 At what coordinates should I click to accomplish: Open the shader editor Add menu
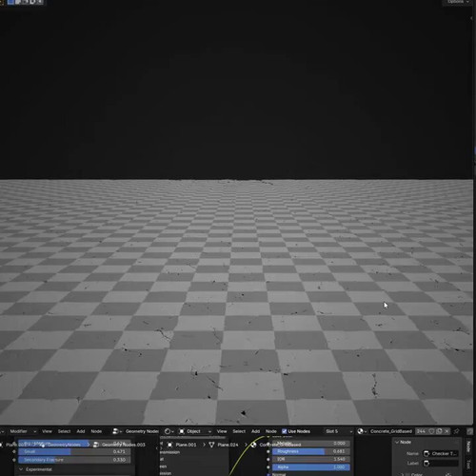255,431
